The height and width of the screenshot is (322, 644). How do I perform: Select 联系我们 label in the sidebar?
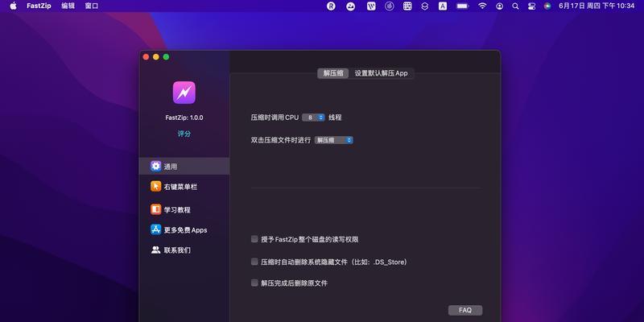[177, 250]
